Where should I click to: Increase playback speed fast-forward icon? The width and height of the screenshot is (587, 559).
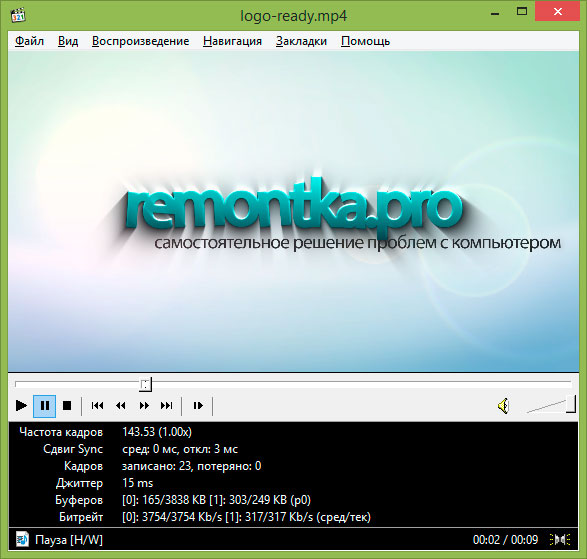(x=144, y=405)
